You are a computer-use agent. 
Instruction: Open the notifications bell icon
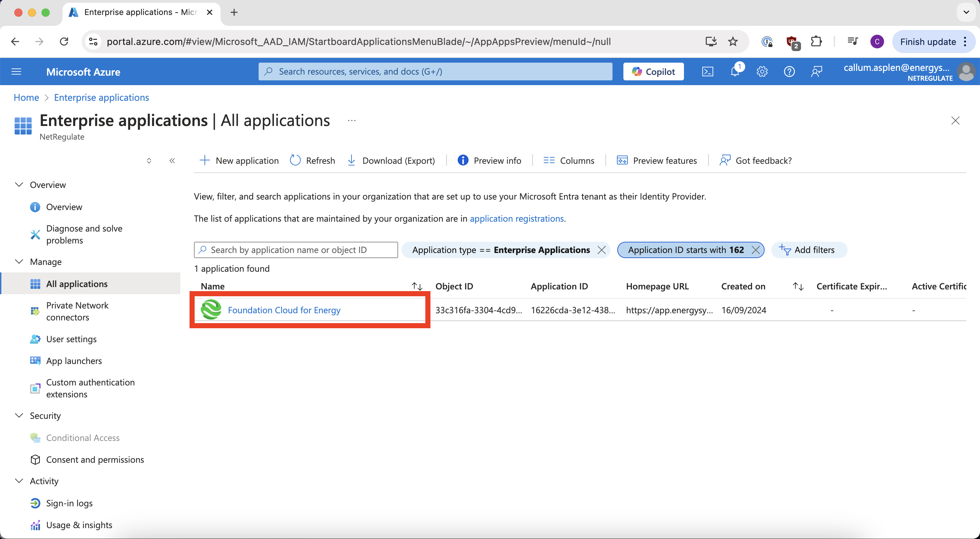point(735,72)
